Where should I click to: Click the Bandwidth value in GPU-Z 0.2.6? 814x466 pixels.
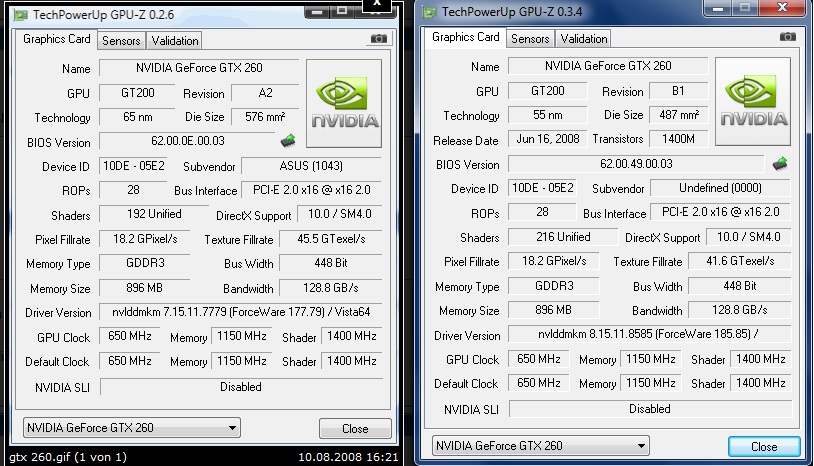point(331,287)
